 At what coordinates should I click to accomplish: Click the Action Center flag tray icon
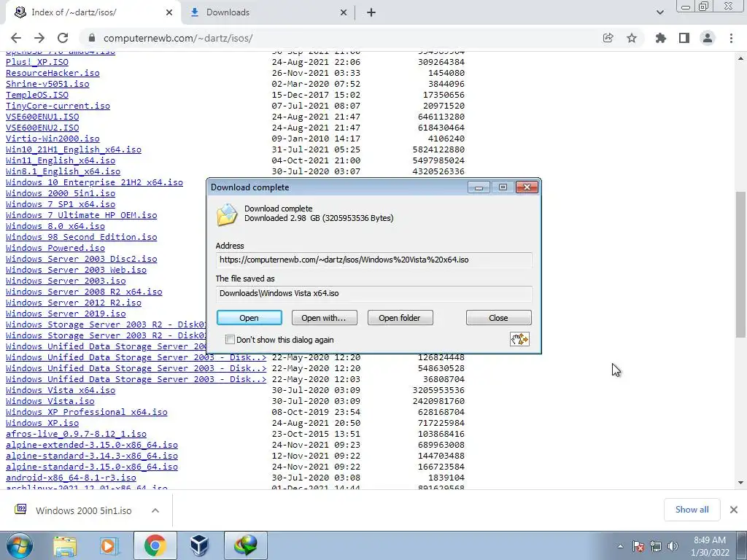[638, 546]
